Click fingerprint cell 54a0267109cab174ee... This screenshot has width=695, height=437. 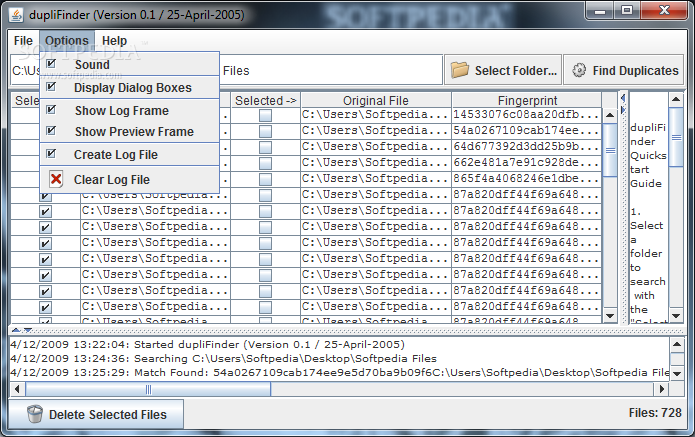[x=527, y=131]
